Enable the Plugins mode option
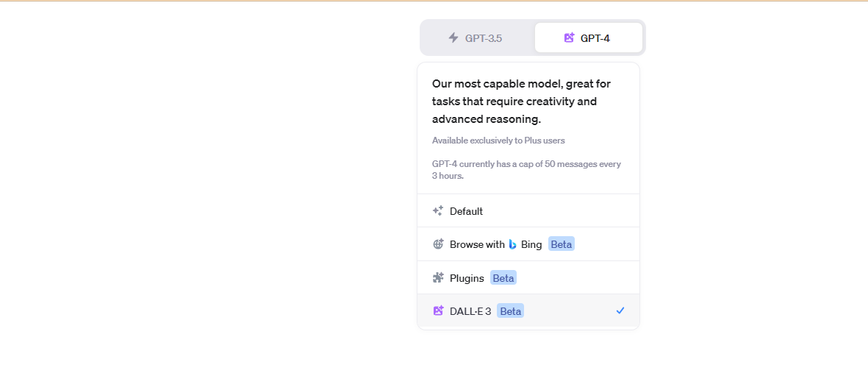Screen dimensions: 868x387 (x=467, y=278)
